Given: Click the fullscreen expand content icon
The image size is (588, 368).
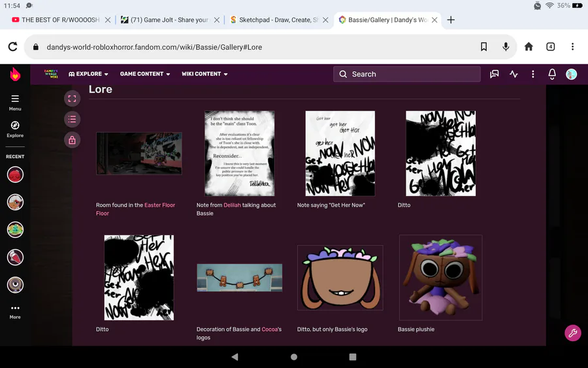Looking at the screenshot, I should tap(72, 99).
